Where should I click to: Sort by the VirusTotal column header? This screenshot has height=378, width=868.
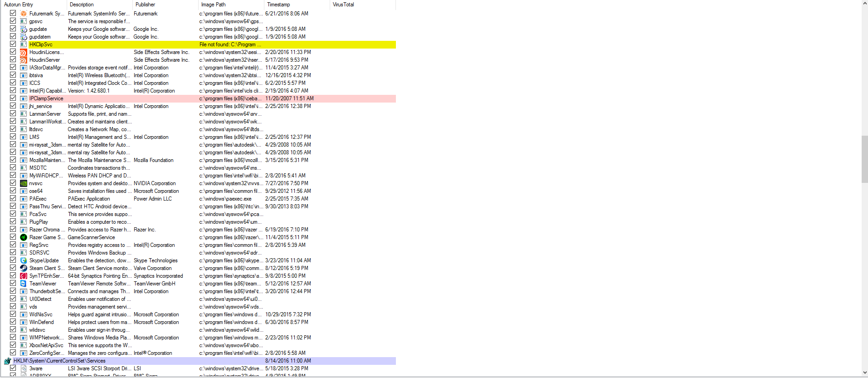(x=362, y=5)
